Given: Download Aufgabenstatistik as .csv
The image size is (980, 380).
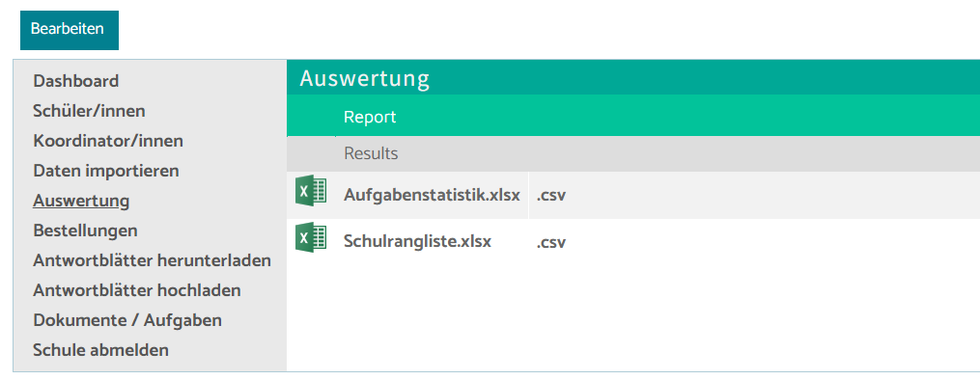Looking at the screenshot, I should [551, 195].
